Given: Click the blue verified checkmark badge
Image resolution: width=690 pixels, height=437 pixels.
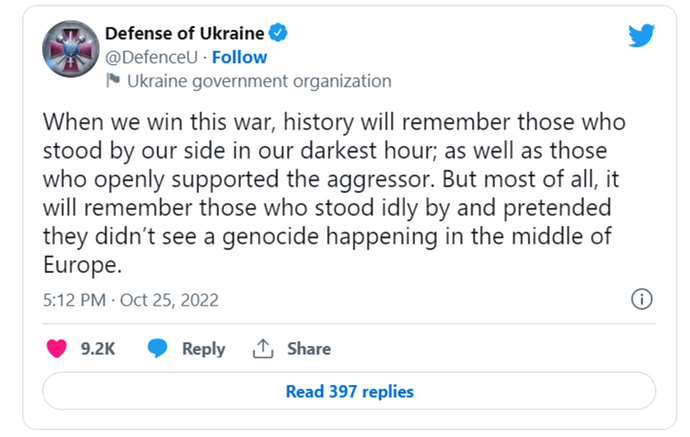Looking at the screenshot, I should point(278,33).
